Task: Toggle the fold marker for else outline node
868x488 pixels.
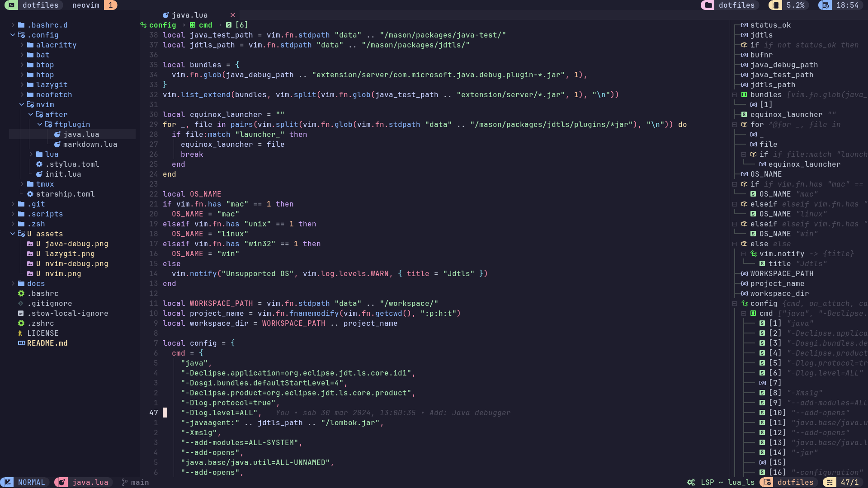Action: coord(735,244)
